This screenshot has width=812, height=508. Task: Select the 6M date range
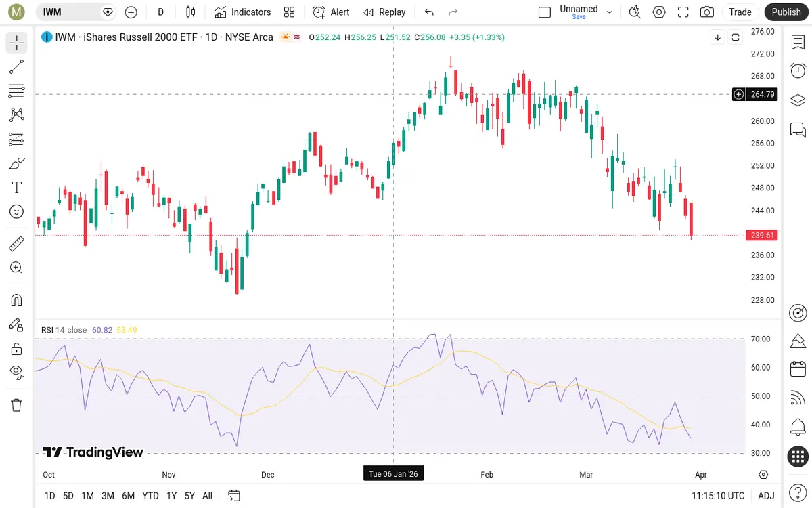[x=128, y=496]
